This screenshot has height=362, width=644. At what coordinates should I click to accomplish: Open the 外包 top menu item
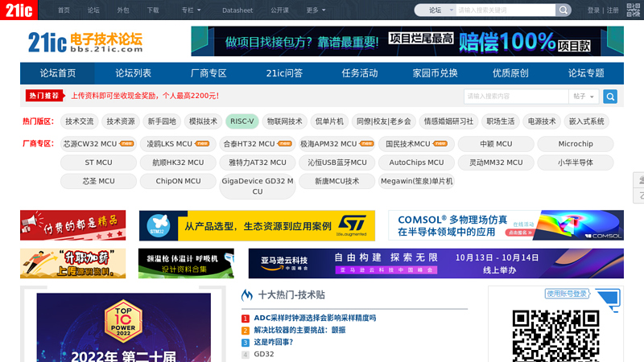click(123, 10)
